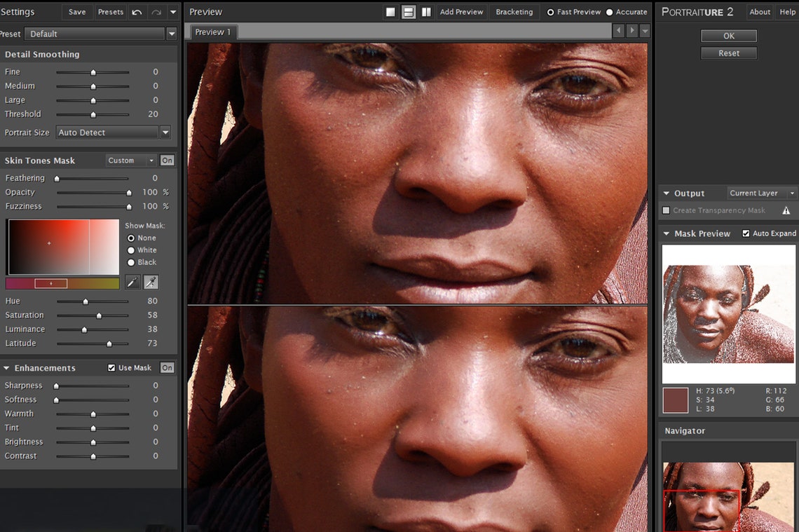The height and width of the screenshot is (532, 799).
Task: Click the Threshold value 20
Action: coord(153,114)
